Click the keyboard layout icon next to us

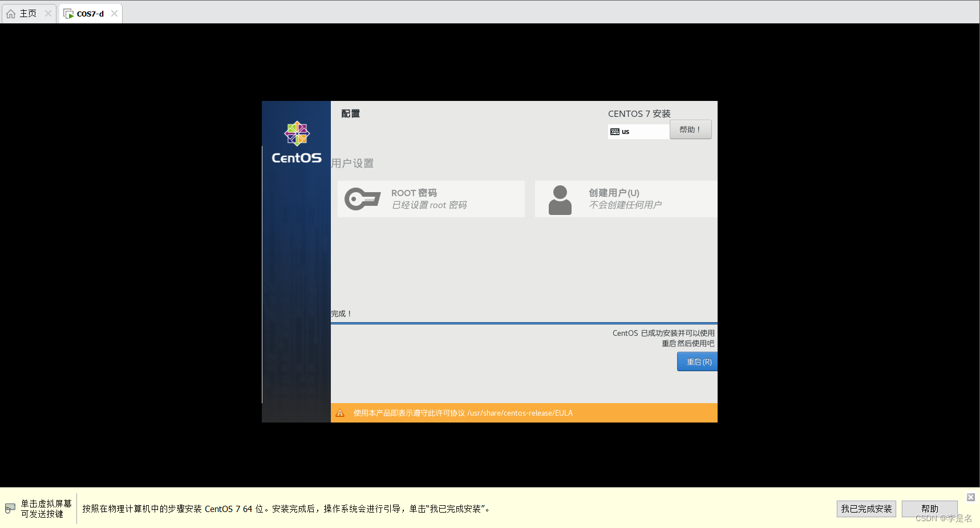coord(615,132)
